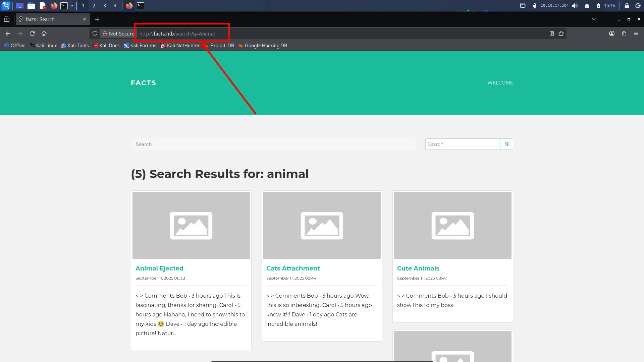The height and width of the screenshot is (362, 644).
Task: Open the notifications bell icon
Action: pos(587,6)
